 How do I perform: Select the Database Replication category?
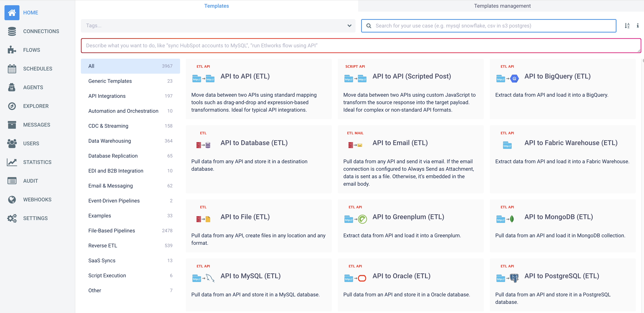(x=130, y=156)
